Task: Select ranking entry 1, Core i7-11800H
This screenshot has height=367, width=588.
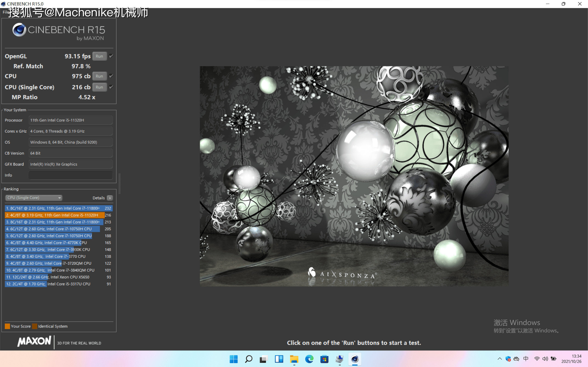Action: [58, 208]
